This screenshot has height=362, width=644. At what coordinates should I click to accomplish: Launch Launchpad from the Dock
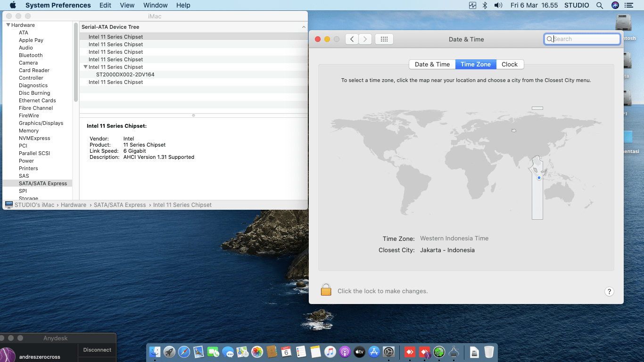tap(169, 352)
